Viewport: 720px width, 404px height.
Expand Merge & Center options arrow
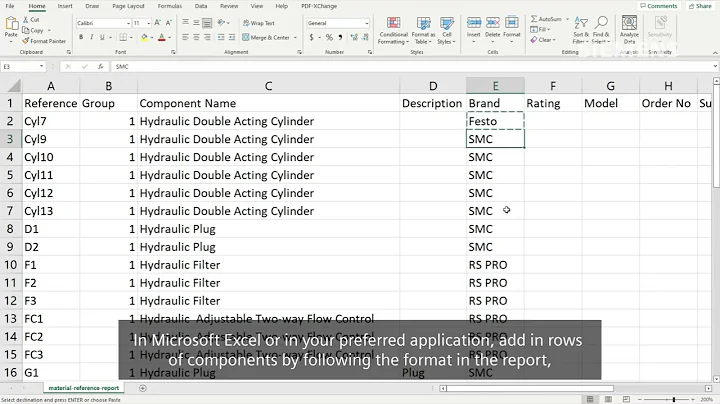(295, 38)
